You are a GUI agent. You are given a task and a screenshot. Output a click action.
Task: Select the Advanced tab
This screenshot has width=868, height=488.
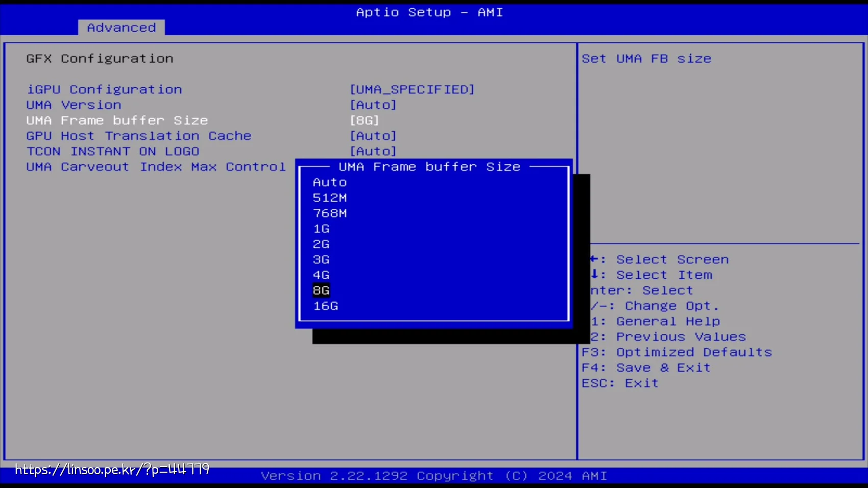pyautogui.click(x=122, y=28)
